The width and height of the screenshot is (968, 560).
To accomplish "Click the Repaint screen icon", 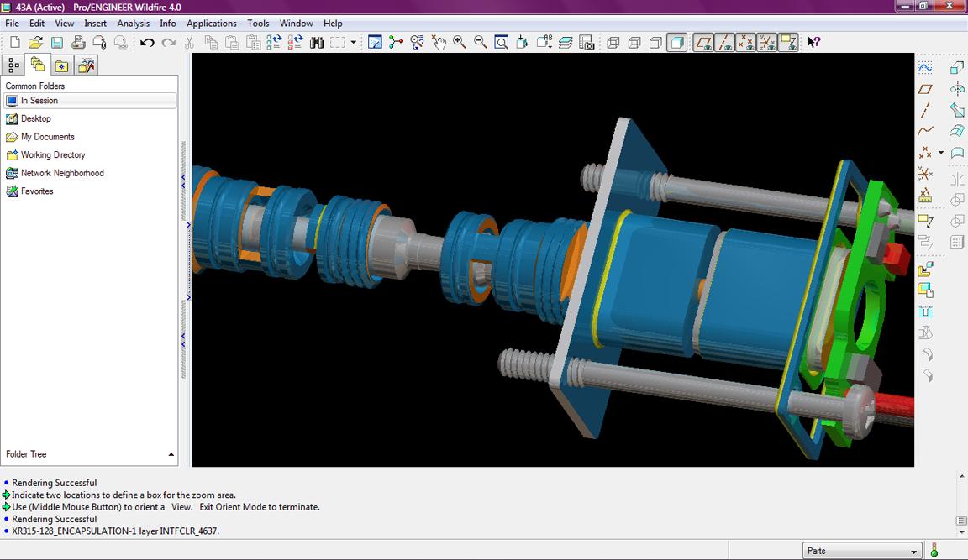I will coord(375,43).
